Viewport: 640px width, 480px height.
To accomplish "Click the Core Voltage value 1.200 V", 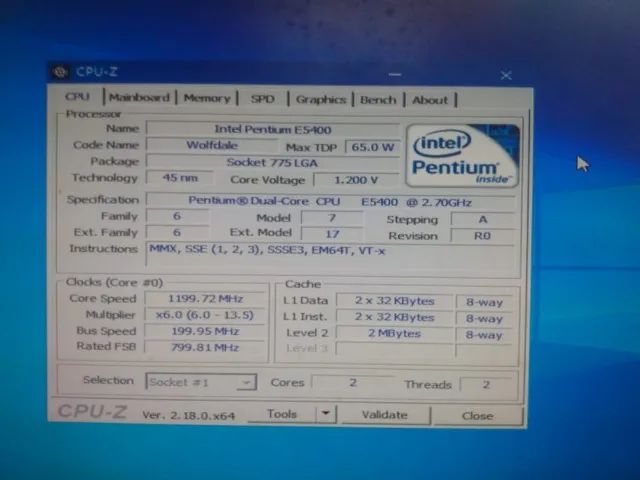I will point(357,180).
